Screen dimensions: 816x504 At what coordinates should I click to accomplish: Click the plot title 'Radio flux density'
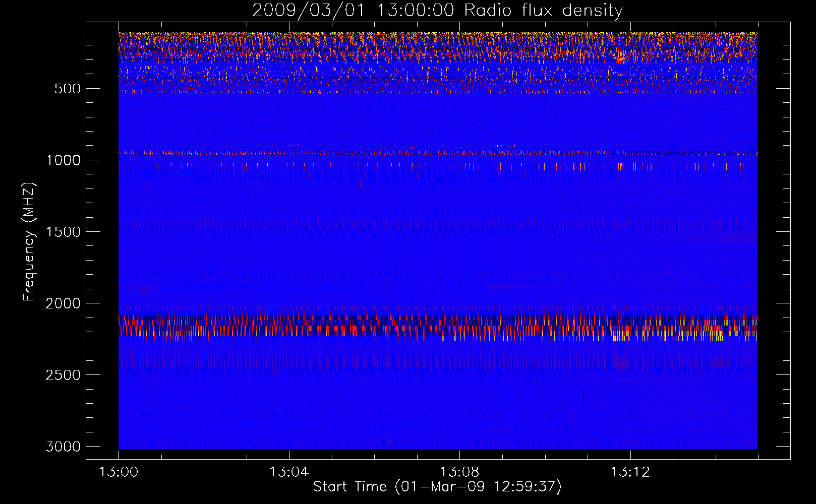437,11
